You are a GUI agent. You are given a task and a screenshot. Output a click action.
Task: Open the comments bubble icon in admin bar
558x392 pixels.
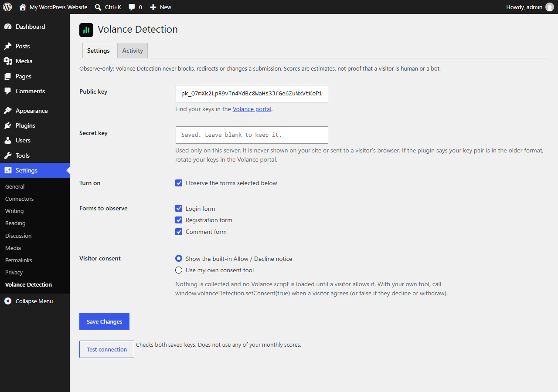pos(132,7)
